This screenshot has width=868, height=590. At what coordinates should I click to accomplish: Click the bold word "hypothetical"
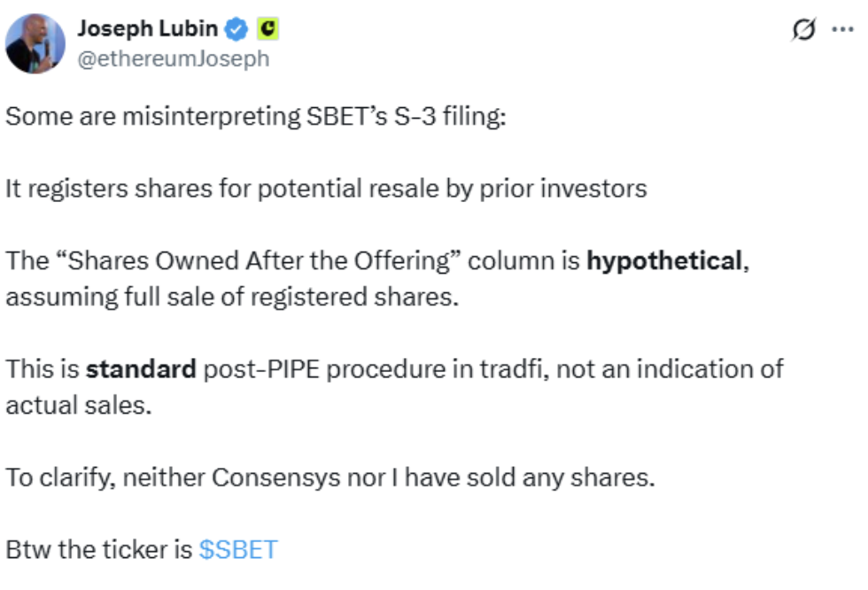(x=664, y=260)
